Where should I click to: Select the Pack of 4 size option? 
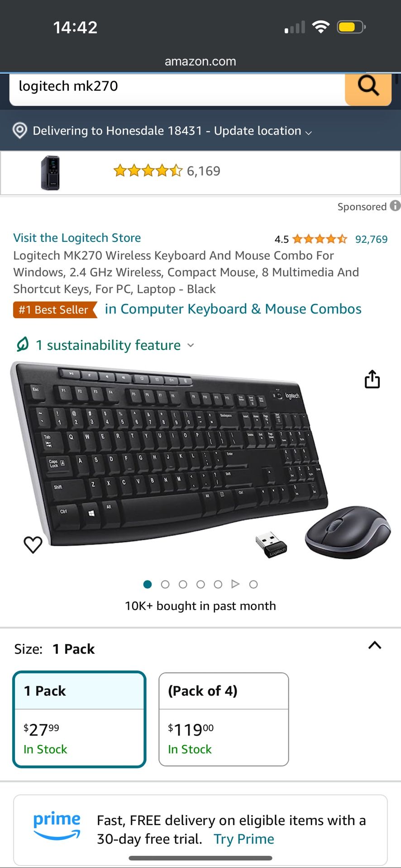coord(224,719)
